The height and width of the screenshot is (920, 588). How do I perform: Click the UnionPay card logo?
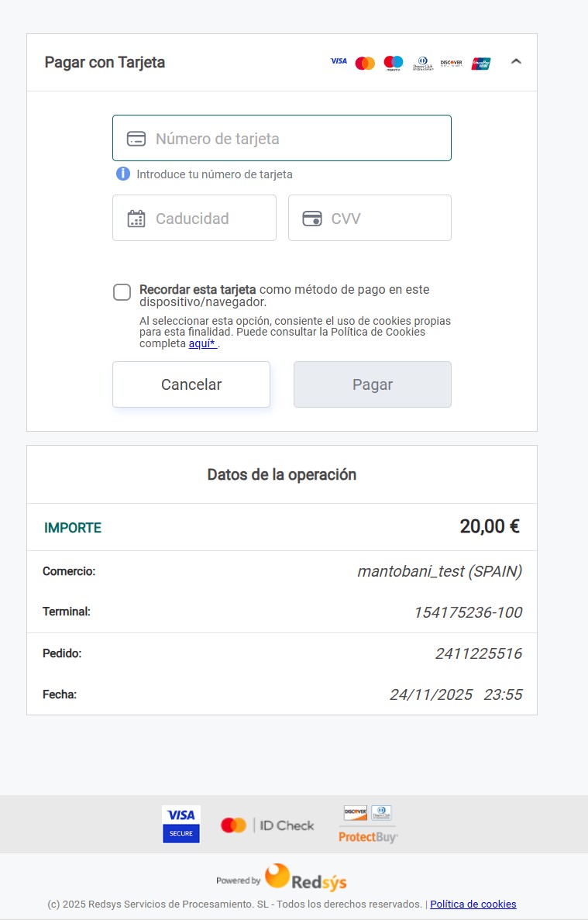click(x=481, y=63)
